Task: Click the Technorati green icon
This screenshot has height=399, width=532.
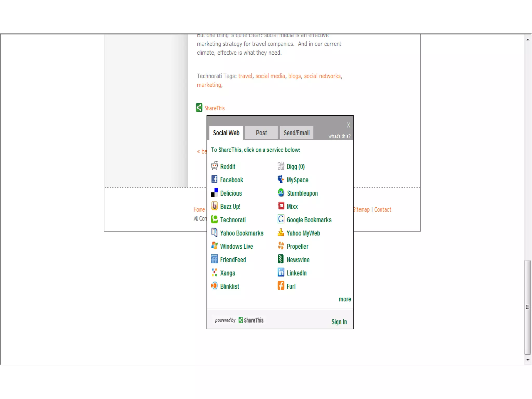Action: click(214, 219)
